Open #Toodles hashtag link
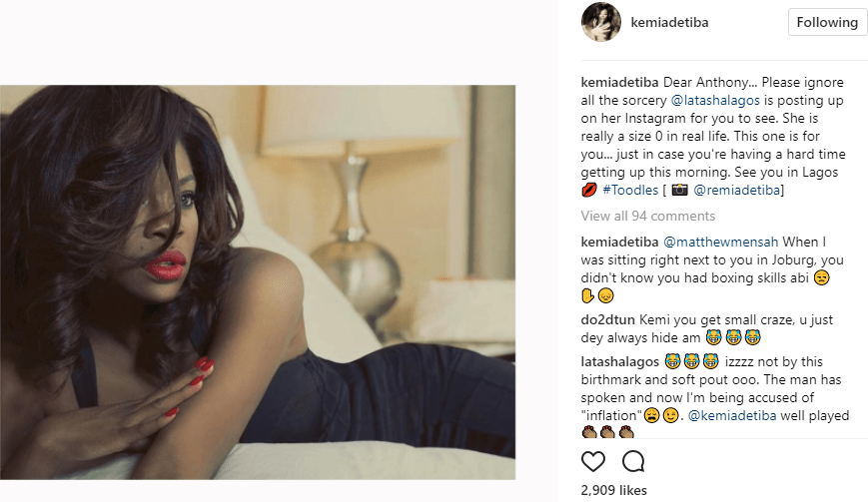Image resolution: width=868 pixels, height=502 pixels. coord(630,190)
